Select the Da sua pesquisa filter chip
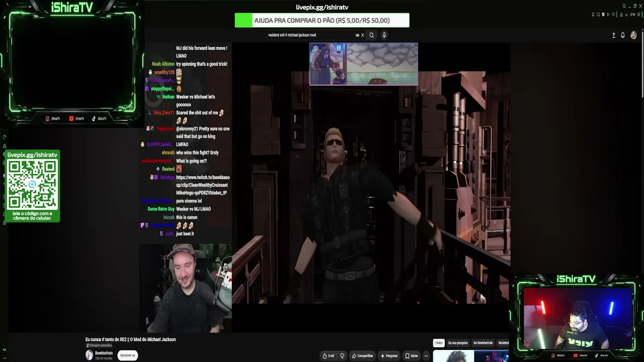 click(x=458, y=343)
